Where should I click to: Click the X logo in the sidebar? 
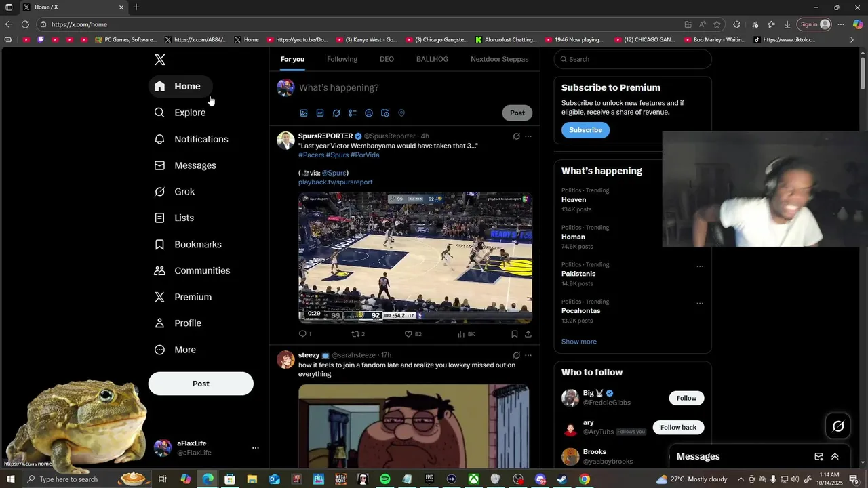pos(159,60)
